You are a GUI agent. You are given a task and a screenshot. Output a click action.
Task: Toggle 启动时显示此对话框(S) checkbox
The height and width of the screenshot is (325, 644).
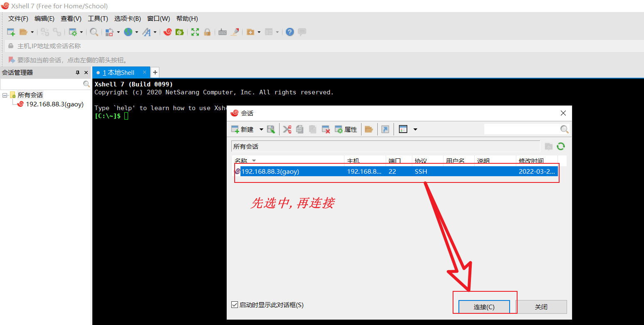click(235, 305)
